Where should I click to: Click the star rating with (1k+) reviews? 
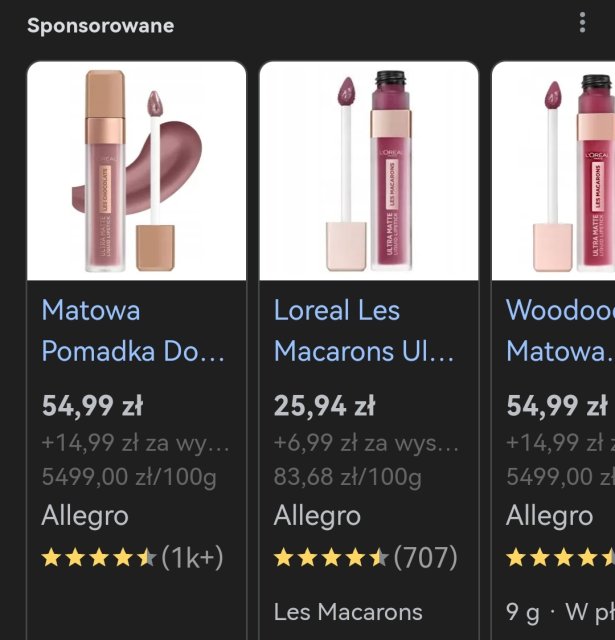(132, 557)
